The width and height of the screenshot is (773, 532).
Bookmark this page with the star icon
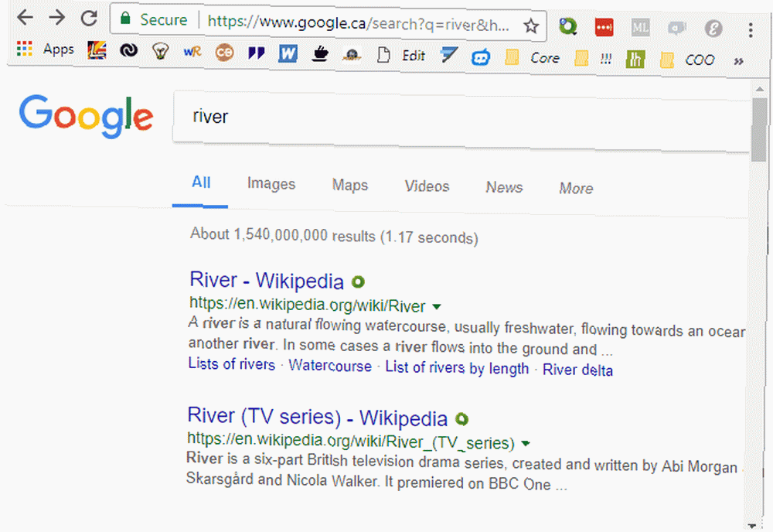coord(531,26)
